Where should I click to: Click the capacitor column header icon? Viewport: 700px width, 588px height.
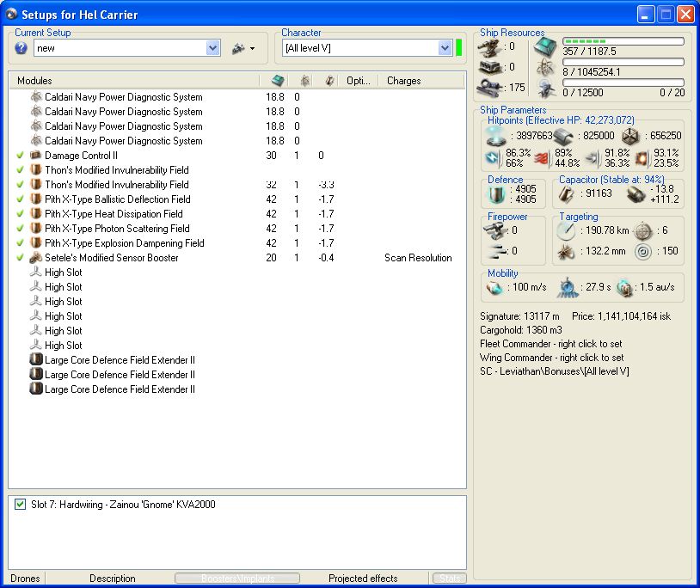coord(330,81)
